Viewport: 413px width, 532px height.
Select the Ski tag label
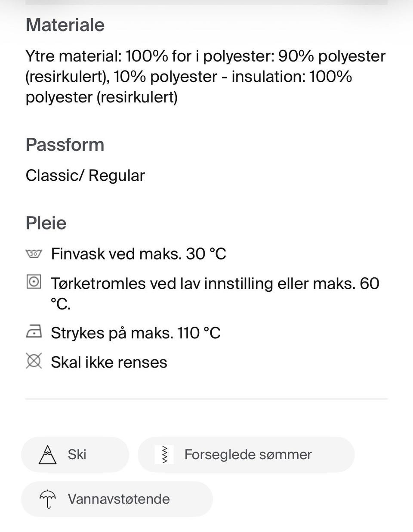pos(77,455)
